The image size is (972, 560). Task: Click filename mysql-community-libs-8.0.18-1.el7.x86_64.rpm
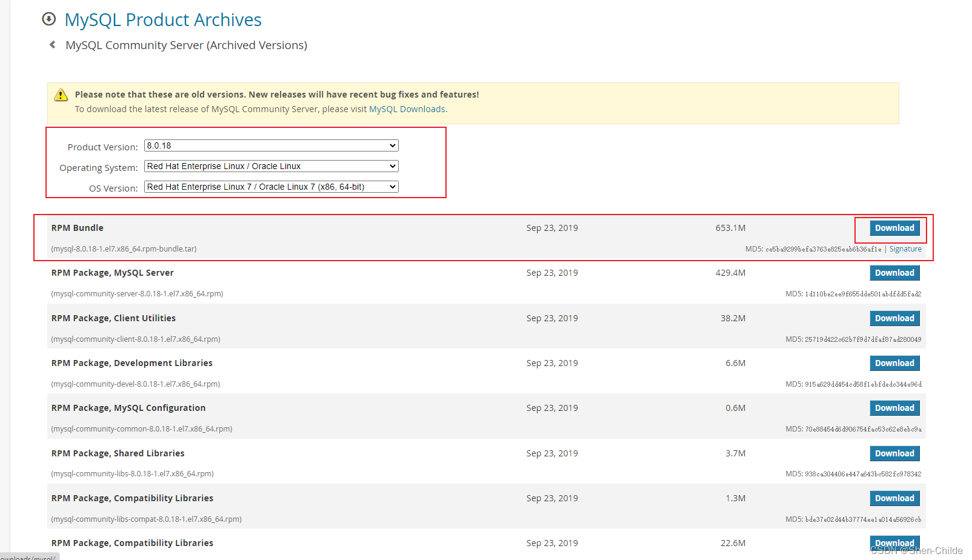coord(132,474)
